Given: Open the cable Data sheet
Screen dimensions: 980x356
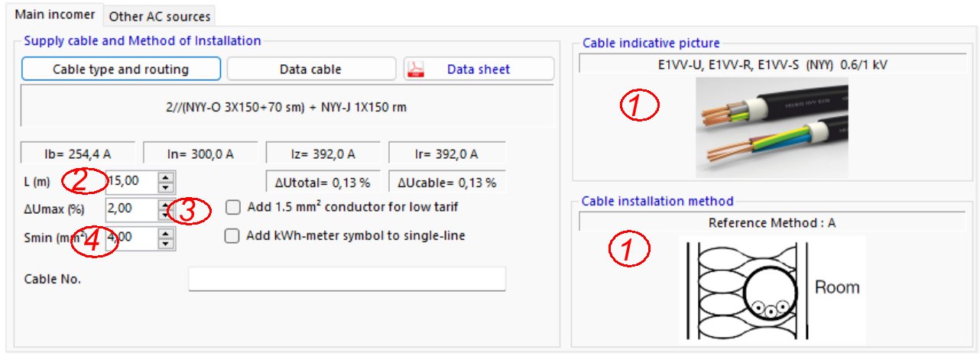Looking at the screenshot, I should point(479,69).
